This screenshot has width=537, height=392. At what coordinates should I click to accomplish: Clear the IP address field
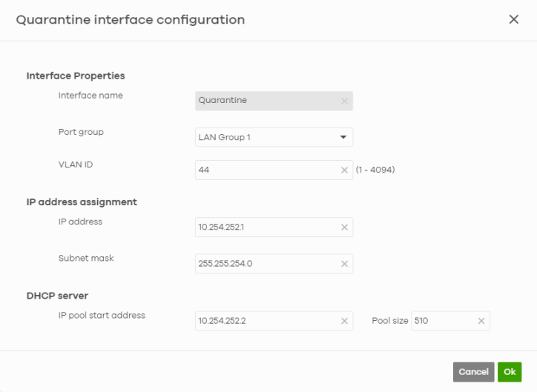click(x=344, y=227)
